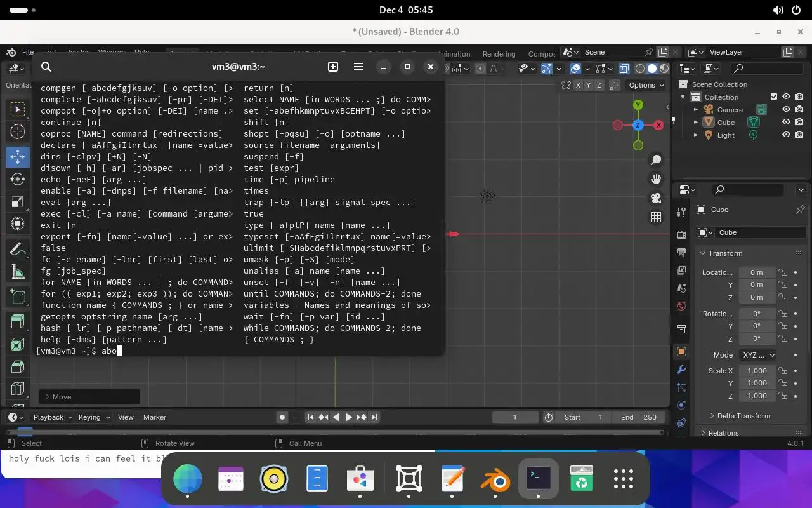Open the Options dropdown in viewport
Screen dimensions: 812x508
pyautogui.click(x=646, y=85)
